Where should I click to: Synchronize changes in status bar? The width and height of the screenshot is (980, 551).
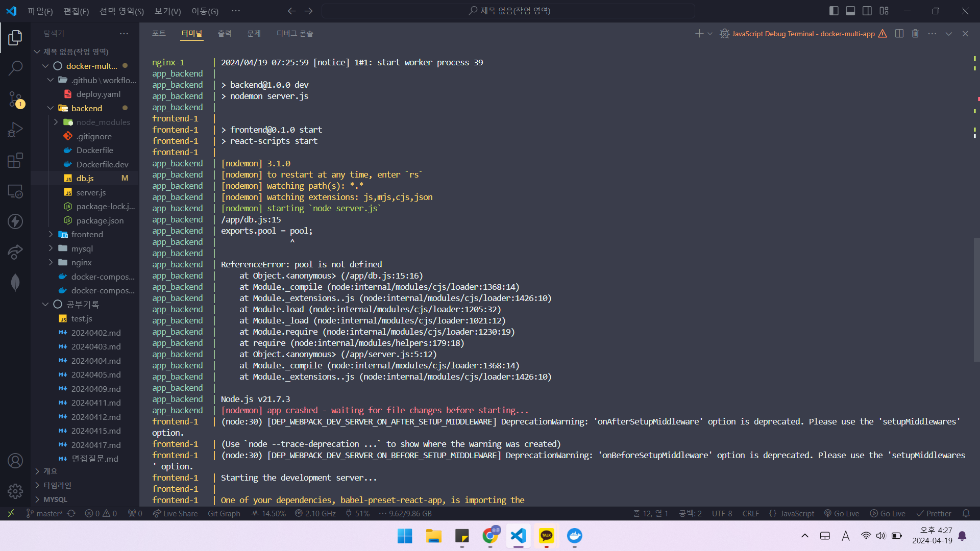point(71,513)
